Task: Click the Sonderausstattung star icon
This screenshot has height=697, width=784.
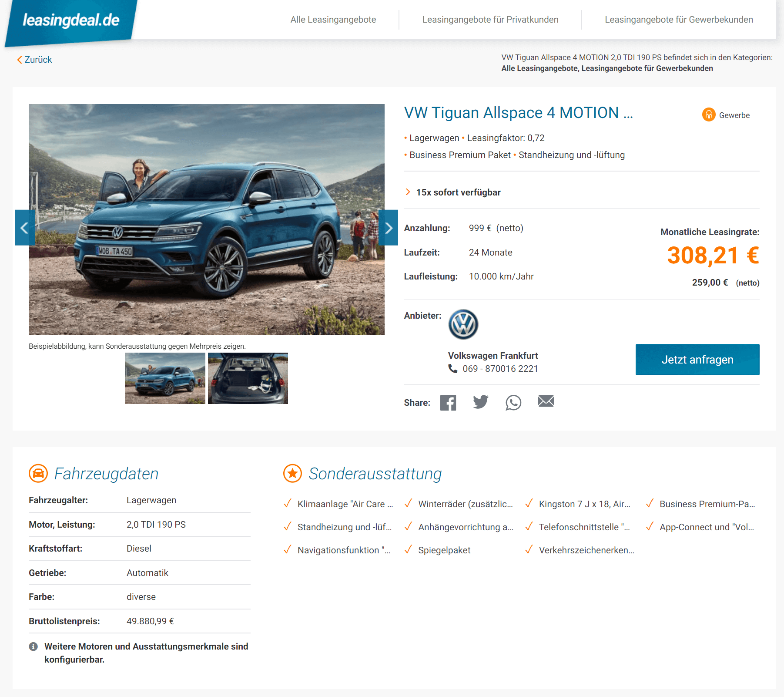Action: pyautogui.click(x=293, y=473)
